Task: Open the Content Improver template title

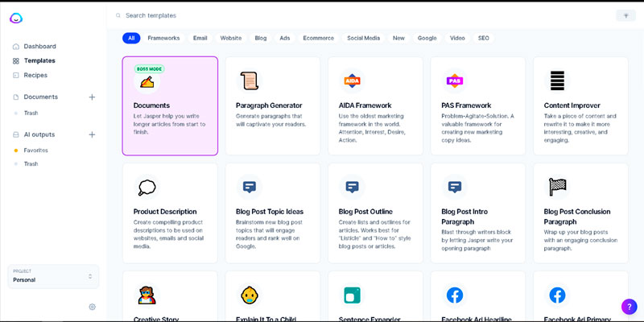Action: tap(572, 105)
